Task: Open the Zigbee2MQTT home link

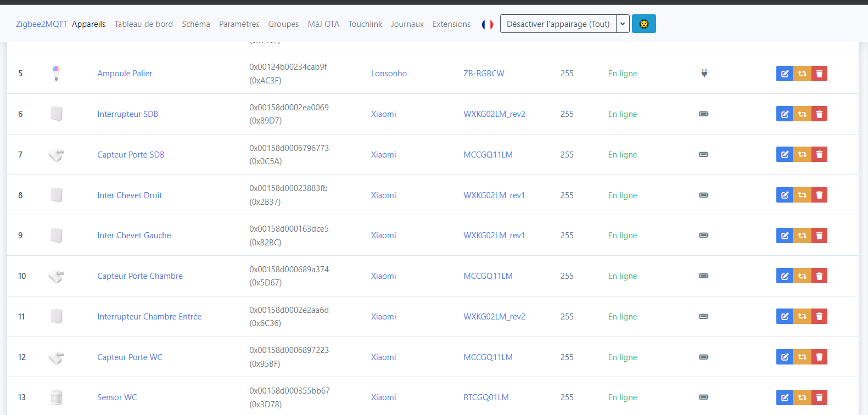Action: coord(42,24)
